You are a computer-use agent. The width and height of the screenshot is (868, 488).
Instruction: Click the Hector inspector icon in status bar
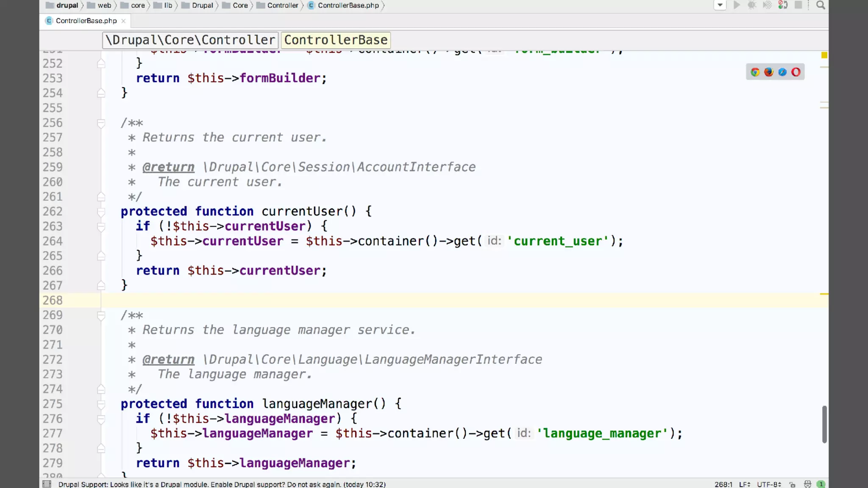point(807,484)
